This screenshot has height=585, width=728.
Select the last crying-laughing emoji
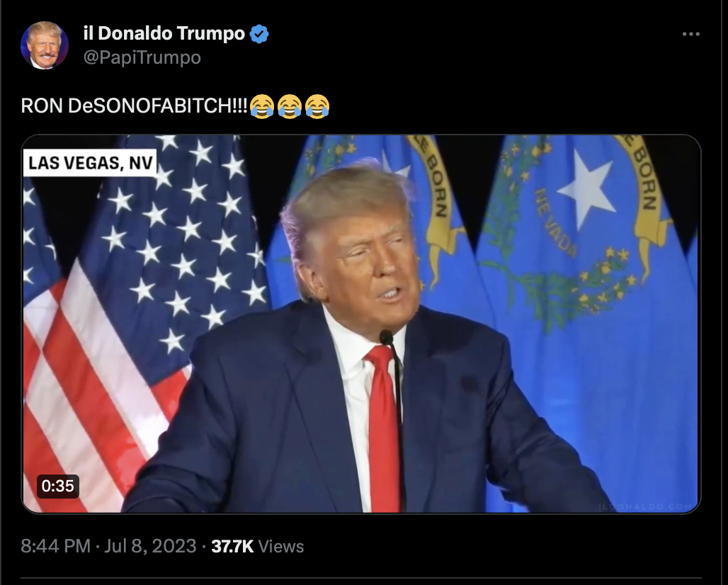click(317, 106)
